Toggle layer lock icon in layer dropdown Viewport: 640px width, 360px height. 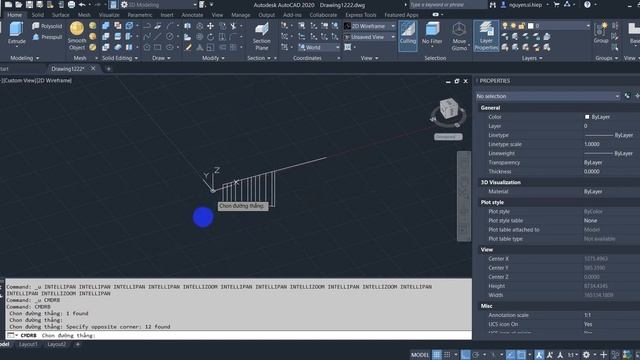pyautogui.click(x=522, y=26)
